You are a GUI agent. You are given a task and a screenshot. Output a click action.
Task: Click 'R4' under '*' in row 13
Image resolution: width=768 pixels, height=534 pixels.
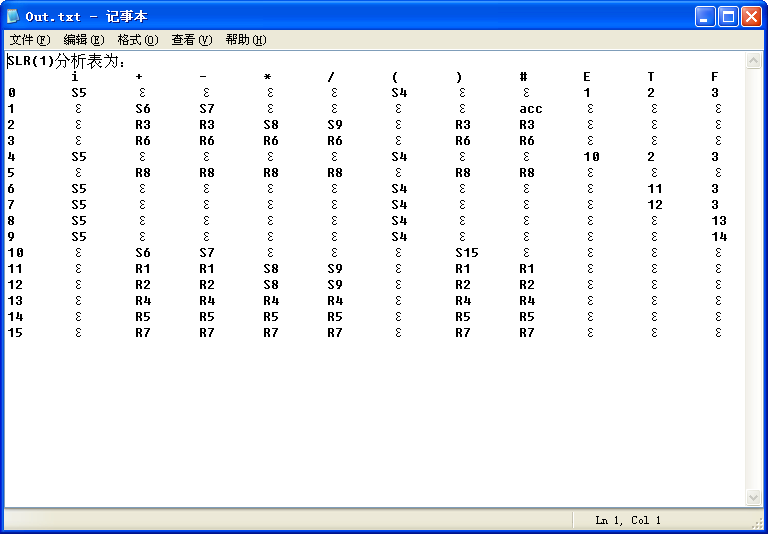(x=271, y=301)
